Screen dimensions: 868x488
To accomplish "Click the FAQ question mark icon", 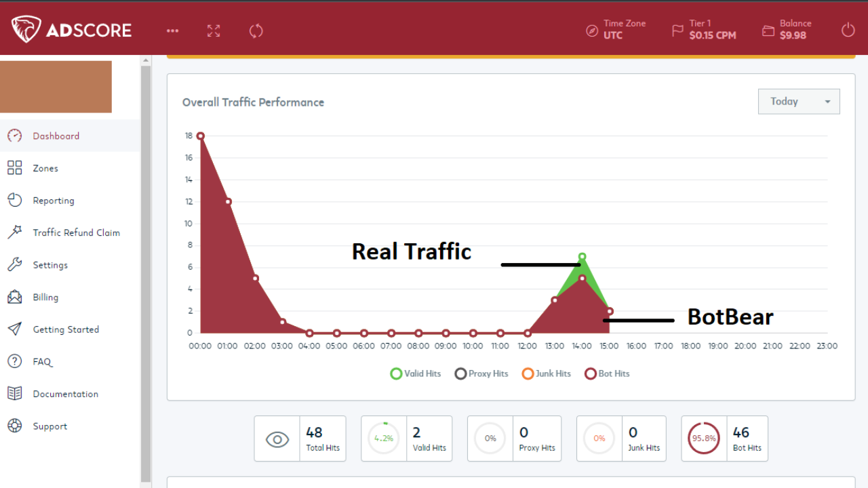I will coord(14,361).
